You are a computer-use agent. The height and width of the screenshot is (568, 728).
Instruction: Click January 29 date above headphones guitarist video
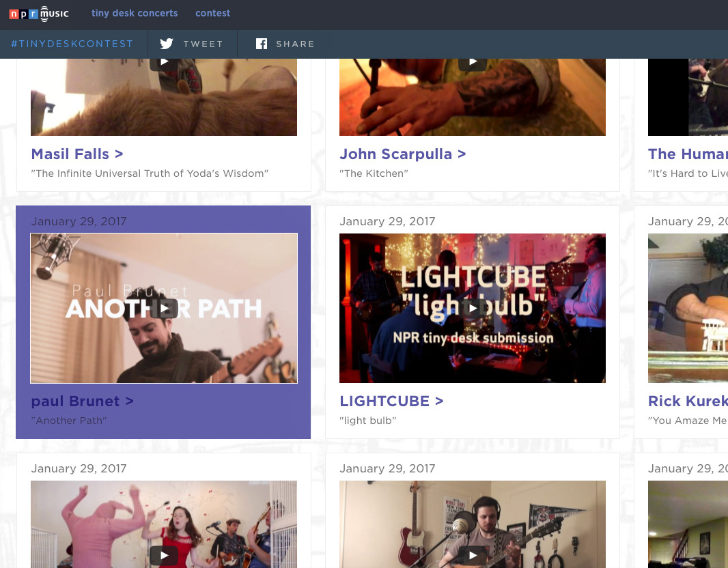387,468
